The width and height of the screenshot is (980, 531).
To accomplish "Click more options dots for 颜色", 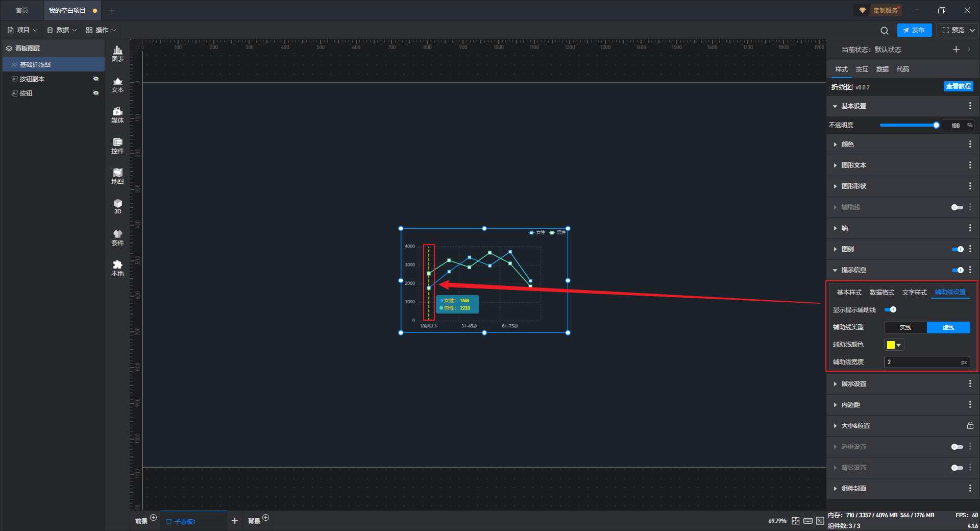I will 970,144.
